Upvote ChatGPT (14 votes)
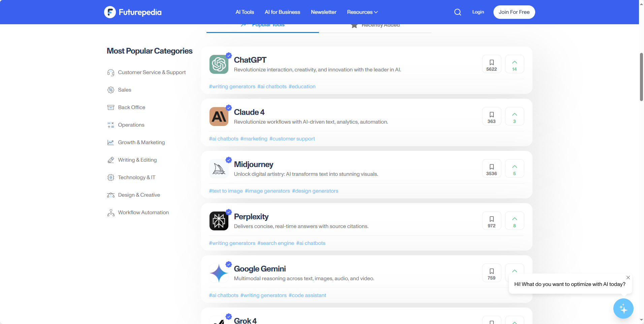 514,64
